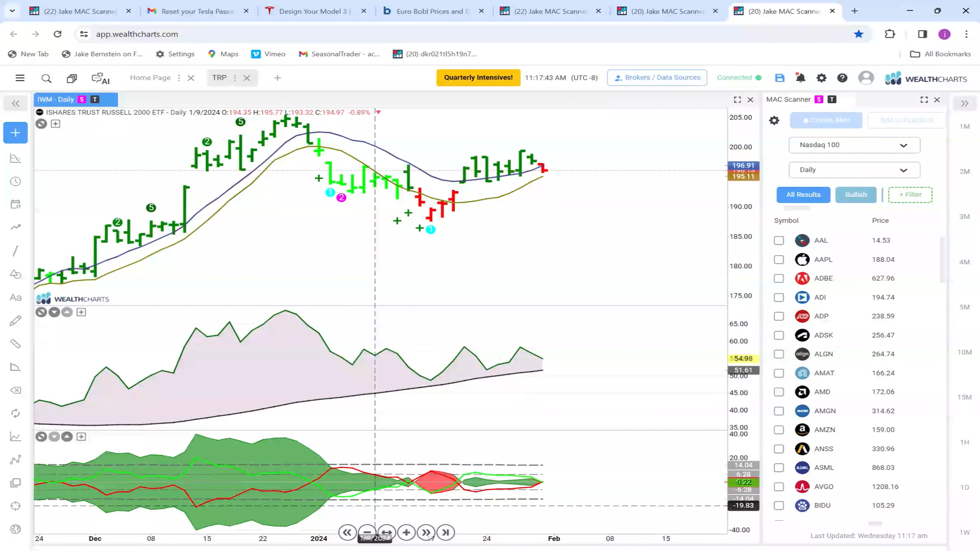This screenshot has width=980, height=551.
Task: Check the ADBE symbol checkbox
Action: (779, 279)
